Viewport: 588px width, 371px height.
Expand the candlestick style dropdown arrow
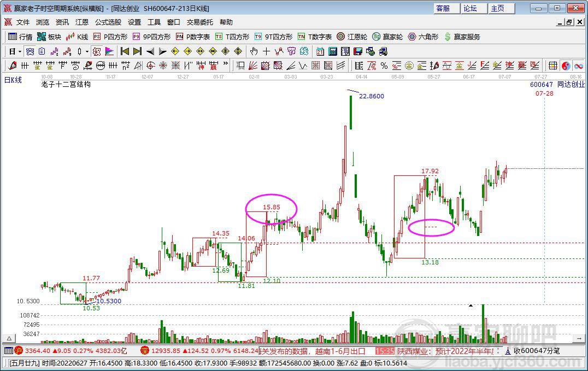pos(87,51)
